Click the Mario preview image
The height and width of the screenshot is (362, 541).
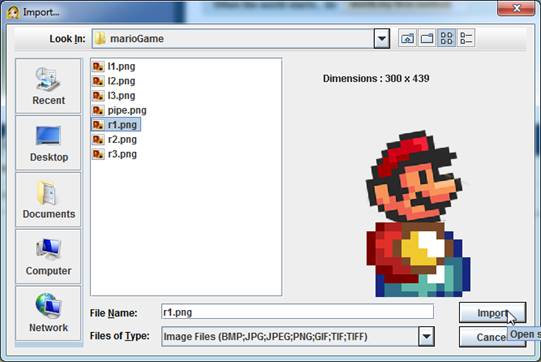(x=418, y=213)
